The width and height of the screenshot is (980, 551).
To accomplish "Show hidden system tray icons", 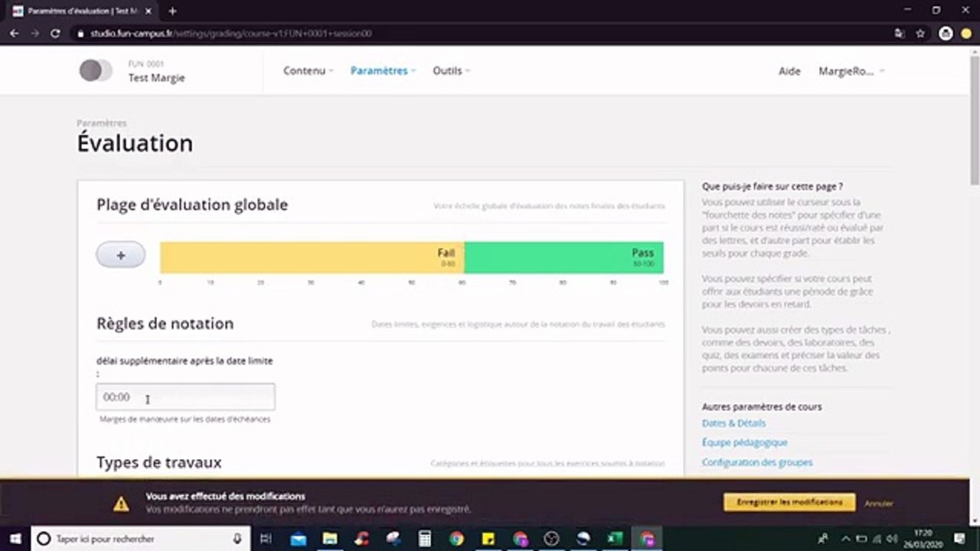I will pos(846,539).
